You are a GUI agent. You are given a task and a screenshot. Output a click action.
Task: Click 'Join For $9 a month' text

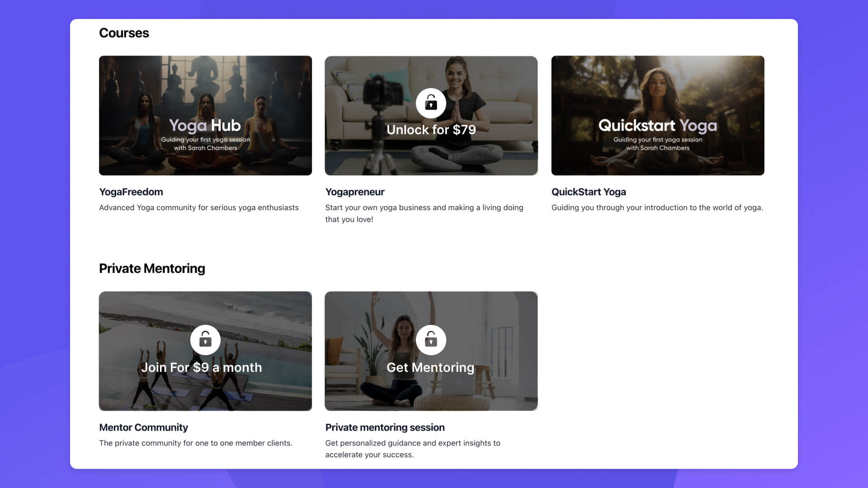pos(201,367)
